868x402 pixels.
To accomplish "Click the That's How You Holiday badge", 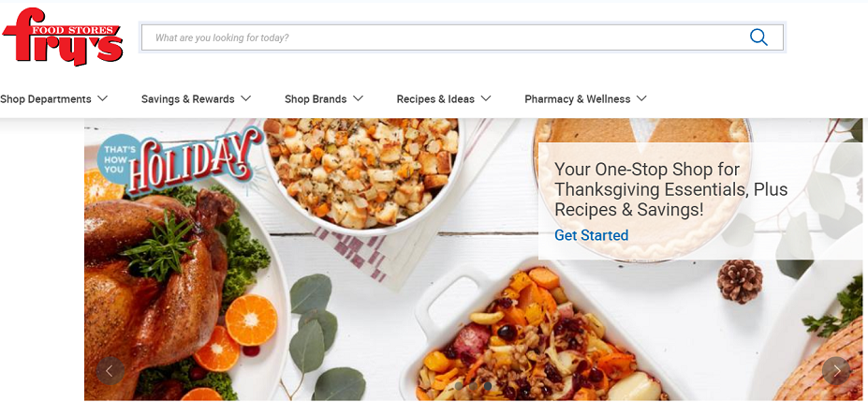I will click(x=181, y=160).
